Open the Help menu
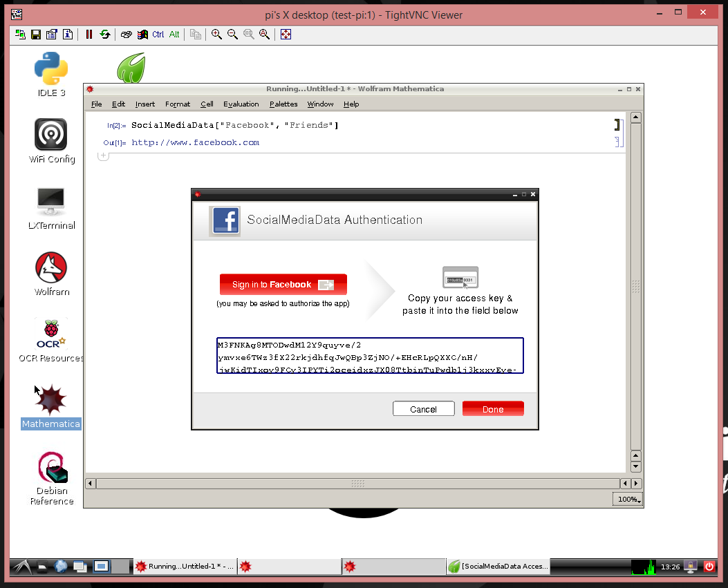This screenshot has width=728, height=588. pyautogui.click(x=351, y=104)
